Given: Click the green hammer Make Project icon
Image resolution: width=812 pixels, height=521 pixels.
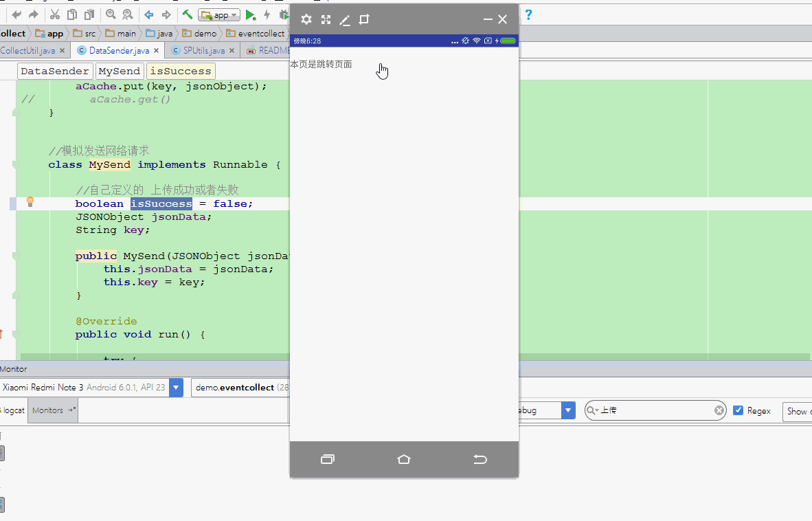Looking at the screenshot, I should (x=187, y=14).
